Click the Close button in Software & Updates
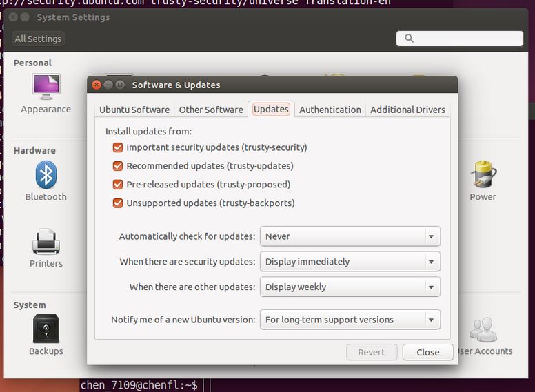Screen dimensions: 535x392 (x=428, y=352)
